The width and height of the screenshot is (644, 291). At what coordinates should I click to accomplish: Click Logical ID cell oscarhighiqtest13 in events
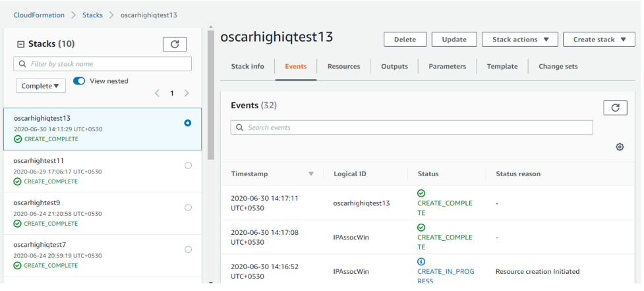(361, 203)
